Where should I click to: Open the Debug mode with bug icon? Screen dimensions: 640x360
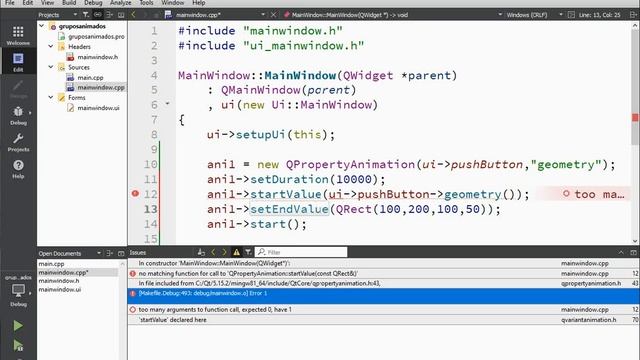pos(18,115)
